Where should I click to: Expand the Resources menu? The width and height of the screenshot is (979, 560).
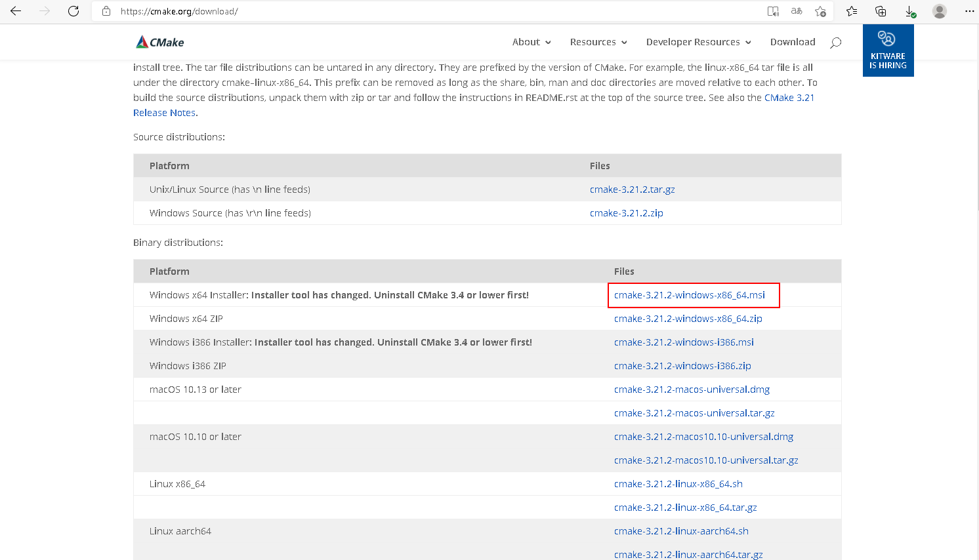tap(598, 42)
